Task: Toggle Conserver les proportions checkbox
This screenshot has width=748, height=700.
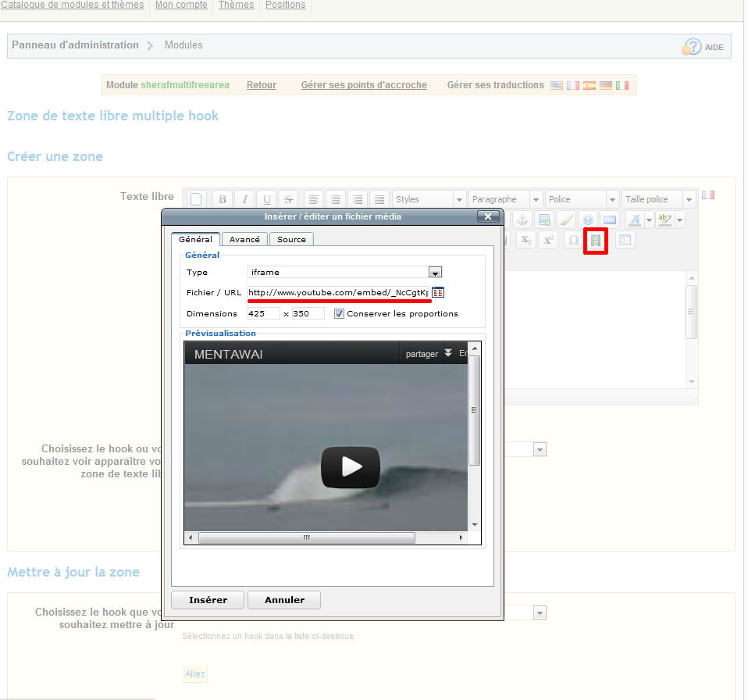Action: coord(339,313)
